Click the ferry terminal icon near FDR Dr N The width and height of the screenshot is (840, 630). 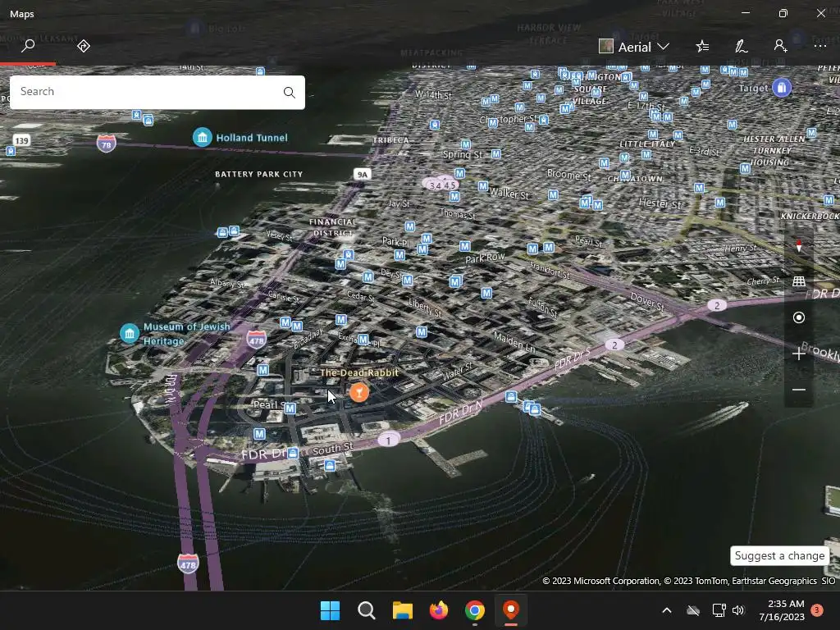pos(511,396)
